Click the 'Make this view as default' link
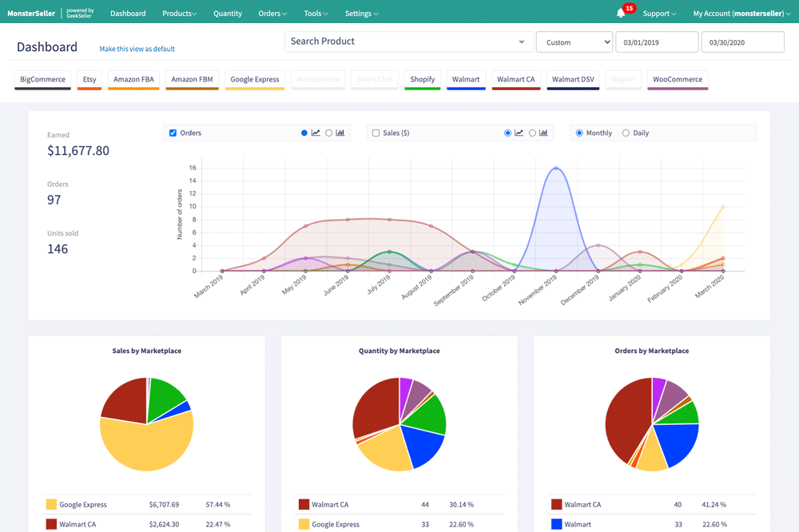Image resolution: width=799 pixels, height=532 pixels. [x=137, y=49]
